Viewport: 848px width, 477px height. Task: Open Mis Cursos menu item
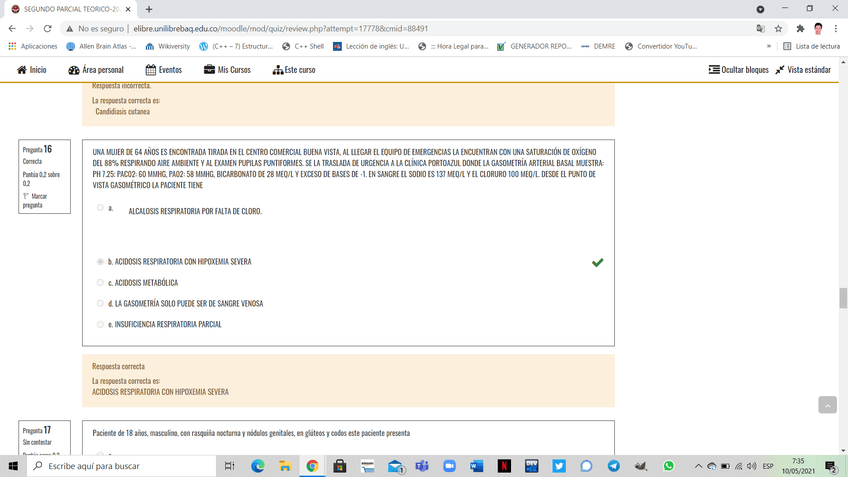[x=227, y=70]
